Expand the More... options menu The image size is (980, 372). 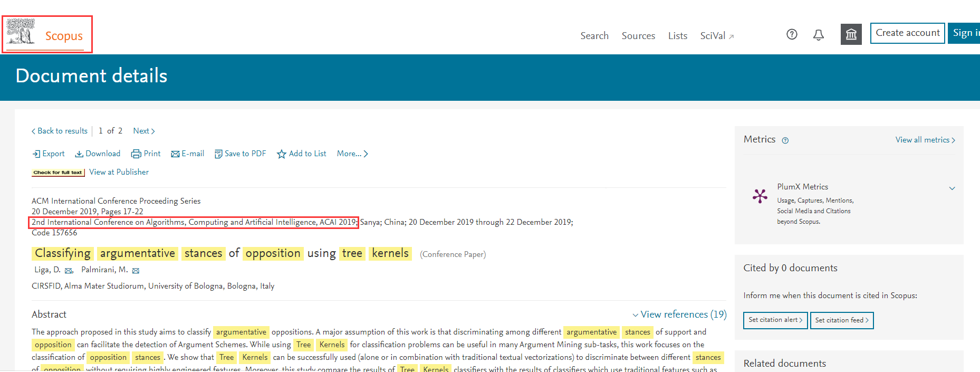pos(352,154)
